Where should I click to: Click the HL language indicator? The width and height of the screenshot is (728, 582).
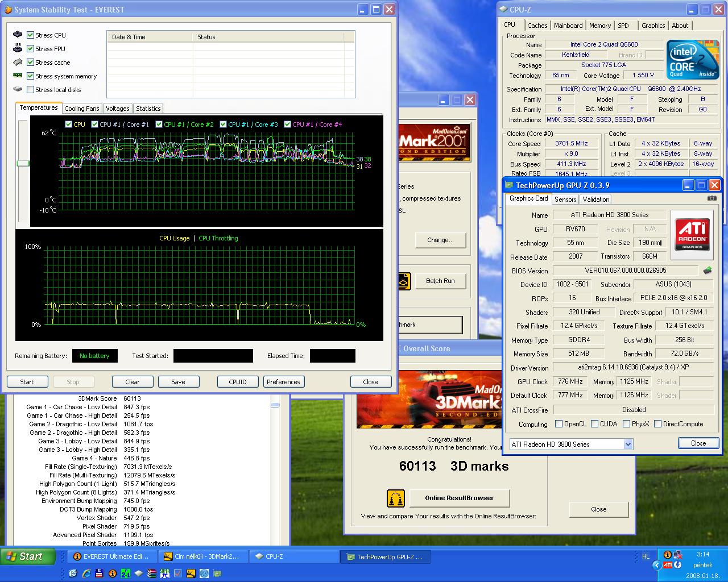(x=646, y=556)
